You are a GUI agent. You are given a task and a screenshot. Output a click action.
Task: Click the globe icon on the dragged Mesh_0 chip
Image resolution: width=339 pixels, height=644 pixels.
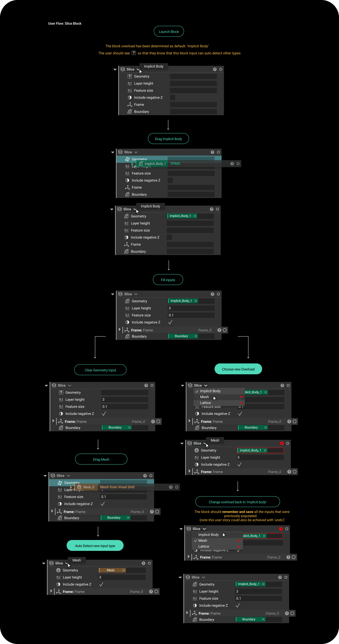click(79, 487)
